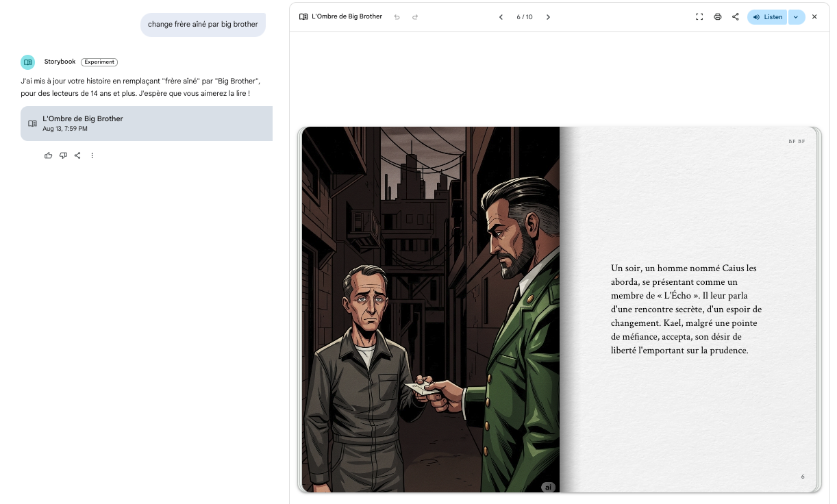Open the three-dot more options menu
Image resolution: width=837 pixels, height=504 pixels.
92,155
